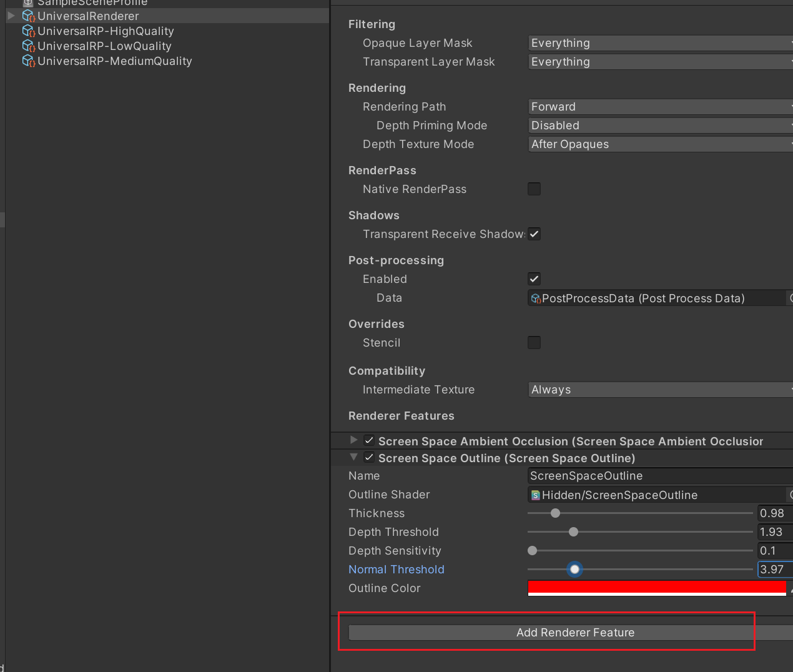Image resolution: width=793 pixels, height=672 pixels.
Task: Toggle Transparent Receive Shadows checkbox
Action: pos(534,234)
